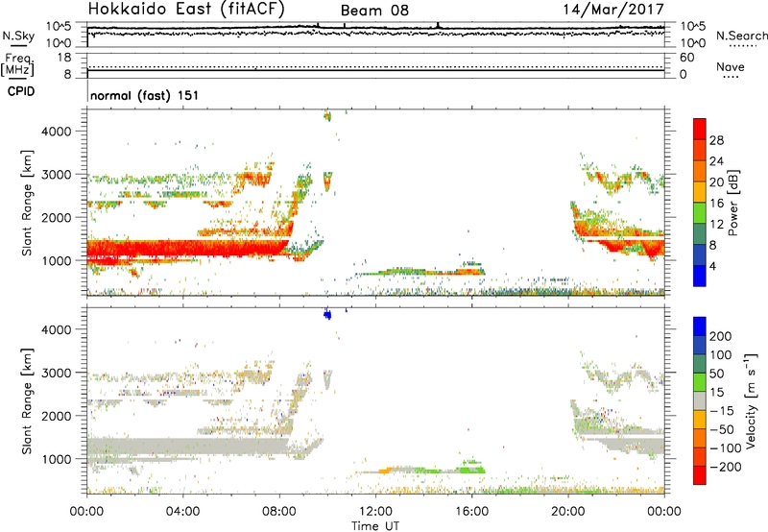The height and width of the screenshot is (532, 768).
Task: Click the 'CPID' row label
Action: pyautogui.click(x=21, y=91)
